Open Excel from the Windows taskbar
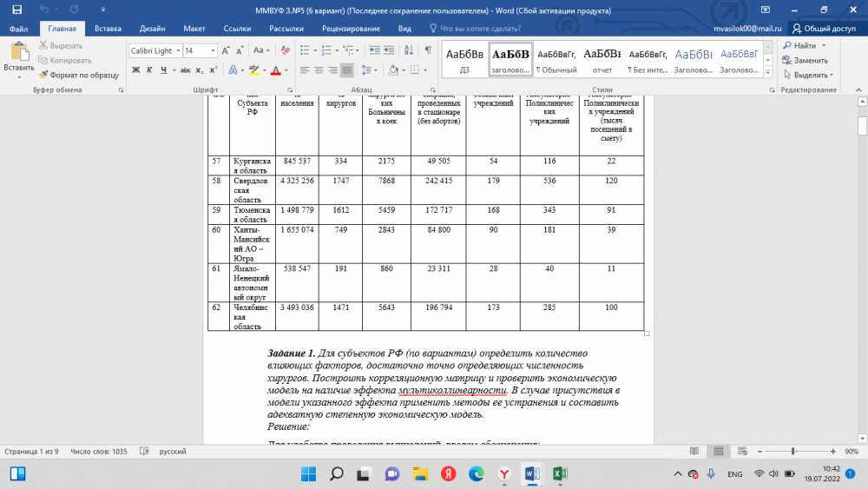868x489 pixels. point(560,473)
